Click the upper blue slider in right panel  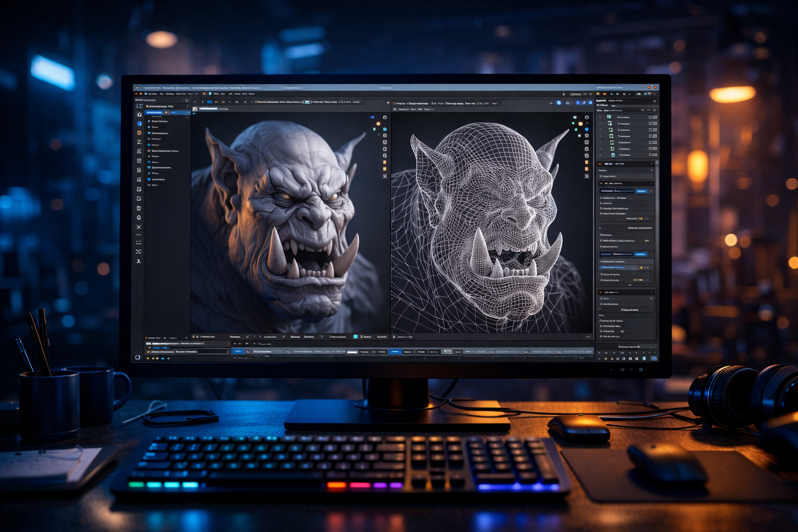pyautogui.click(x=617, y=191)
